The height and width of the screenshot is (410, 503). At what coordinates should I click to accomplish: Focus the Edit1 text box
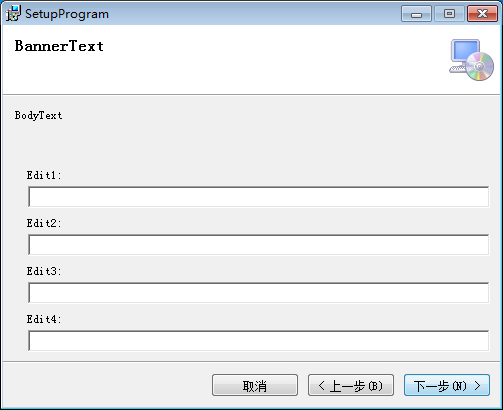(x=259, y=197)
